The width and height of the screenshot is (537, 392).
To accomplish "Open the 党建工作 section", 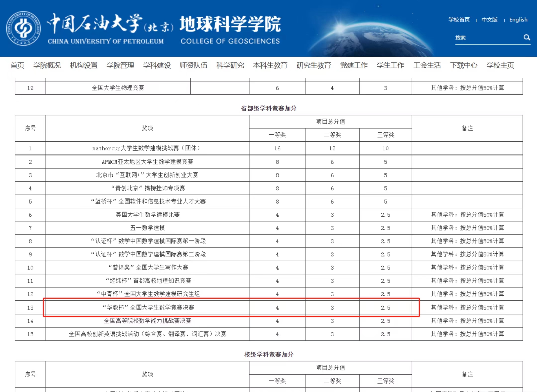I will click(354, 65).
